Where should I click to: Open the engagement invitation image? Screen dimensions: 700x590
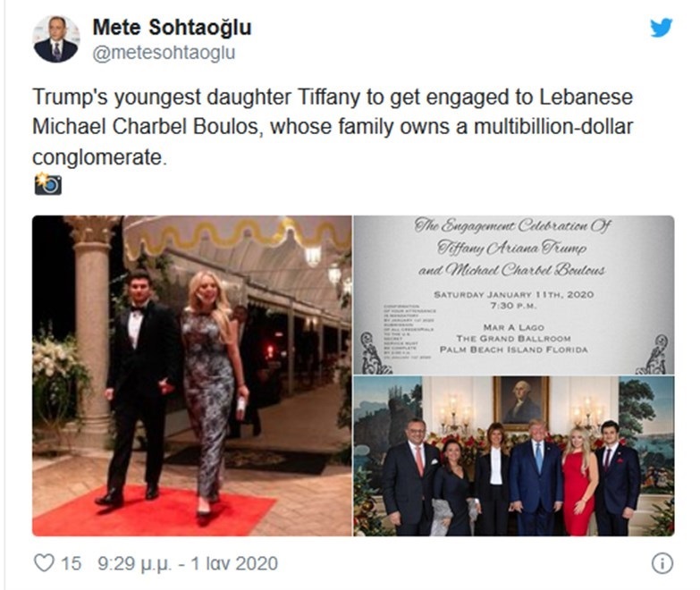click(x=514, y=295)
